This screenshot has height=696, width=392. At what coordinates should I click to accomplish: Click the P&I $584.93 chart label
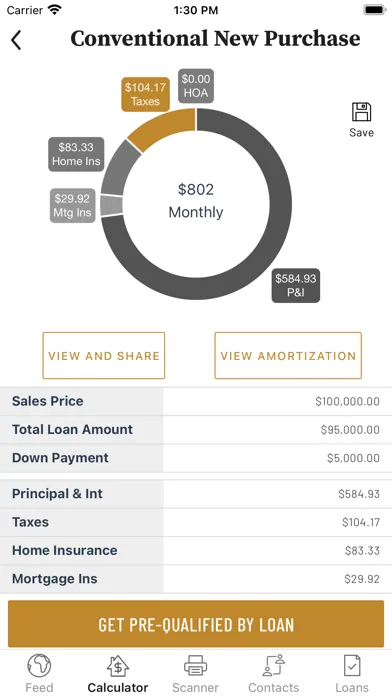click(x=296, y=286)
